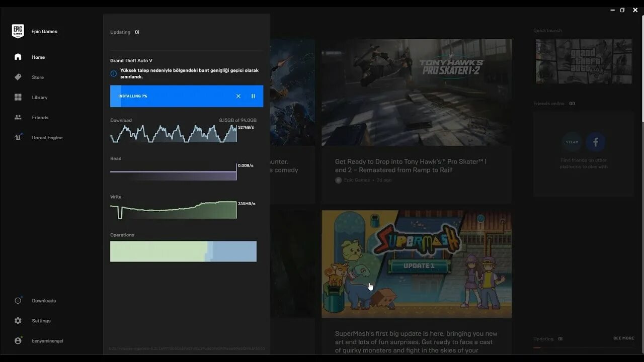The image size is (644, 362).
Task: Select Downloads menu label
Action: pyautogui.click(x=44, y=301)
